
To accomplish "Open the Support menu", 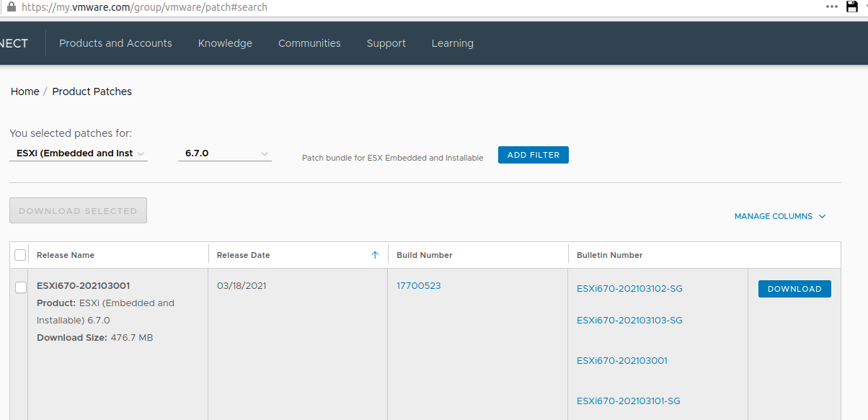I will coord(386,43).
